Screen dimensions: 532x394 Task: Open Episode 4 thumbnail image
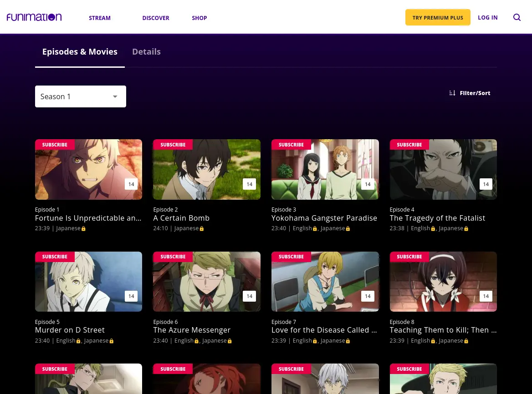pos(443,169)
